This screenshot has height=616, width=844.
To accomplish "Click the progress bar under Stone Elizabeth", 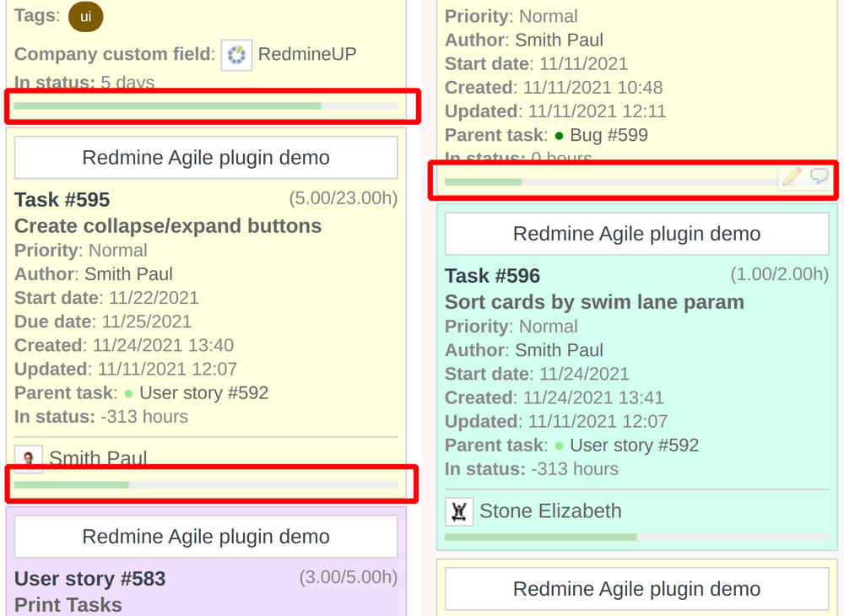I will 636,537.
